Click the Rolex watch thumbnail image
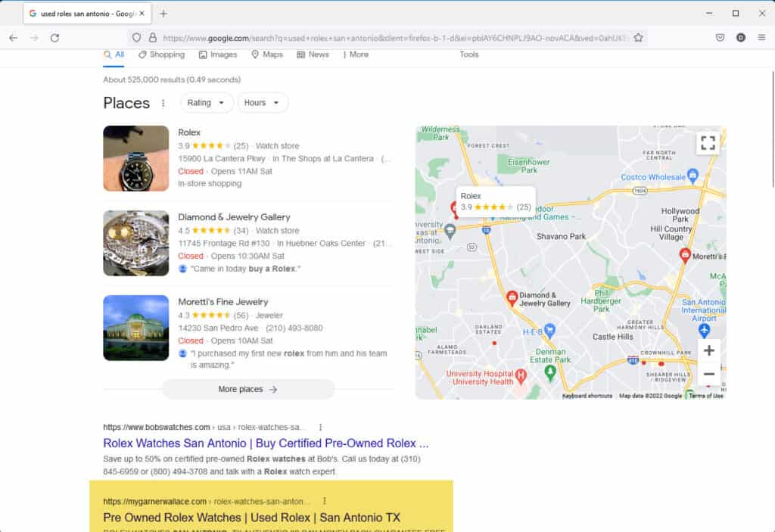Image resolution: width=775 pixels, height=532 pixels. click(136, 158)
